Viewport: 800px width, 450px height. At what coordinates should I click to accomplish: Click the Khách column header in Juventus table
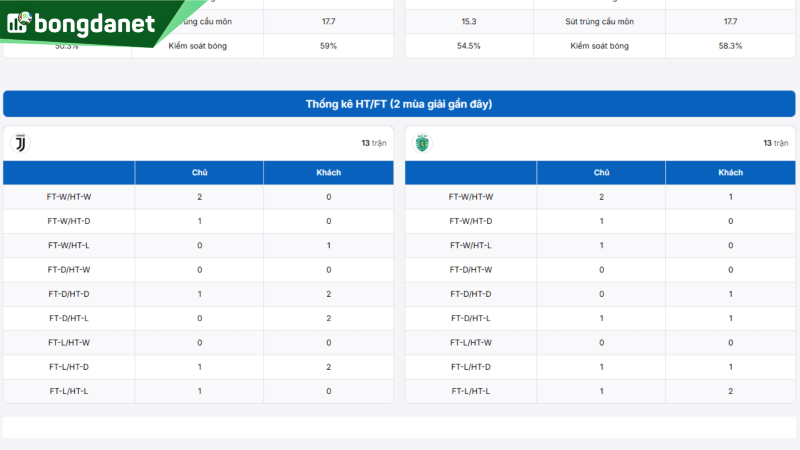tap(328, 172)
